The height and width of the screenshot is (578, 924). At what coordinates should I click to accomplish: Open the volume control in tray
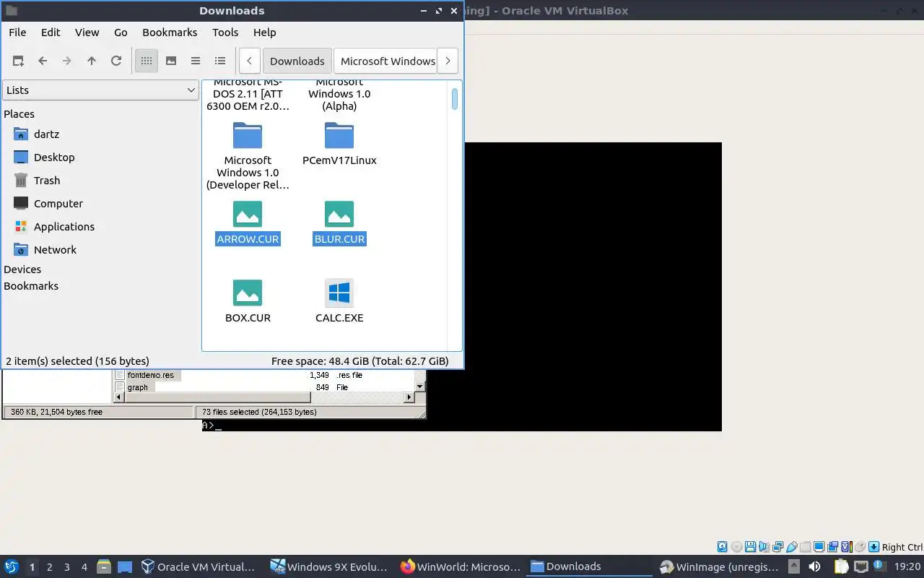[x=814, y=566]
